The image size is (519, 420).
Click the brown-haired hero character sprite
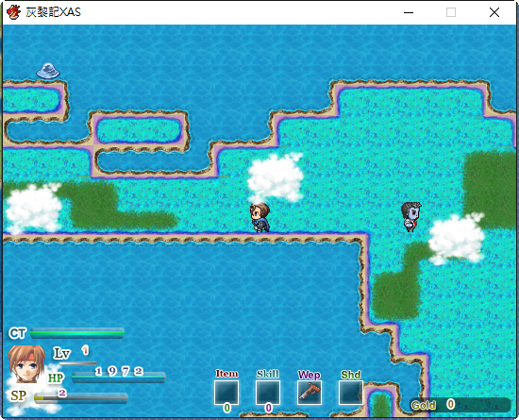pyautogui.click(x=259, y=217)
